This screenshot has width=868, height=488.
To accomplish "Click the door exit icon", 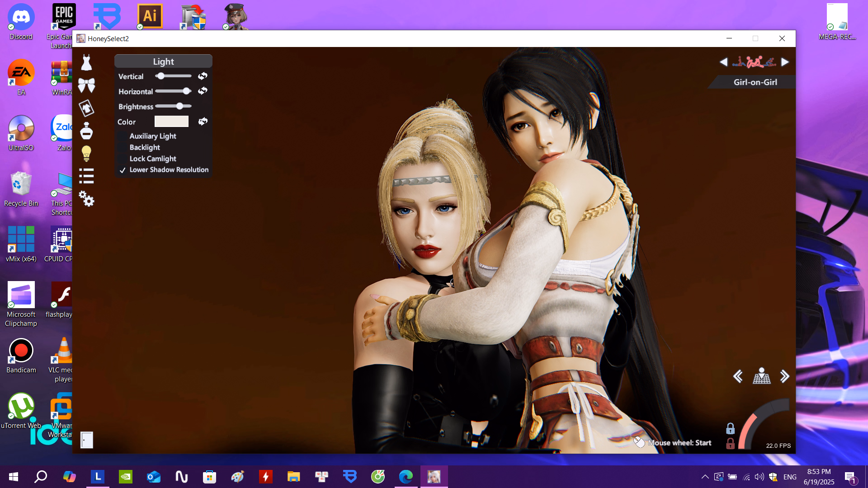I will point(86,440).
